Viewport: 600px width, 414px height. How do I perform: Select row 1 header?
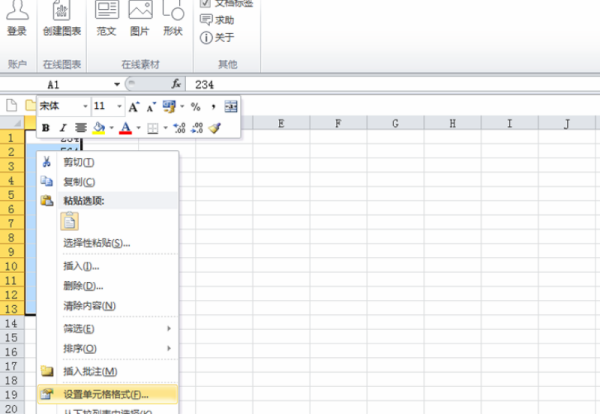click(x=12, y=137)
